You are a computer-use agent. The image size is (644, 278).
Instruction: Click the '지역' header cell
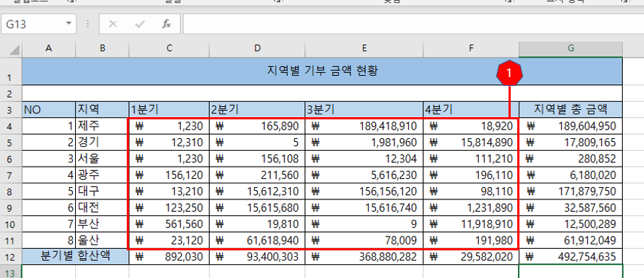(x=102, y=110)
